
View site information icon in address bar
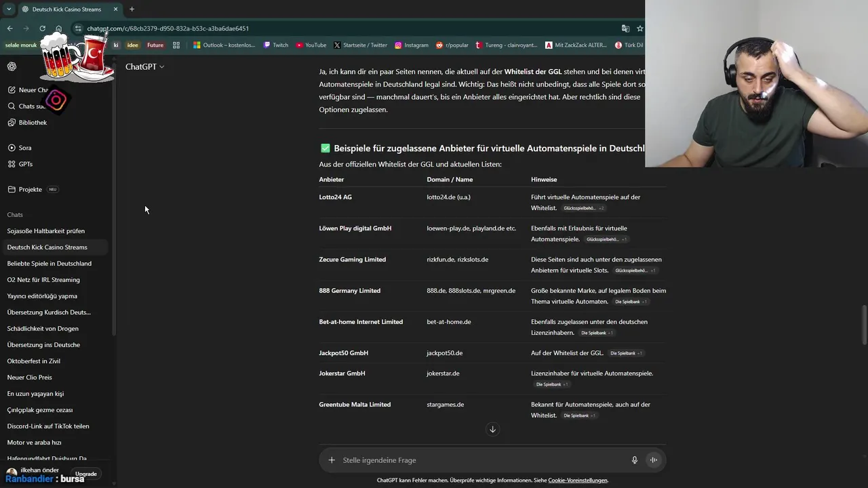(x=78, y=28)
